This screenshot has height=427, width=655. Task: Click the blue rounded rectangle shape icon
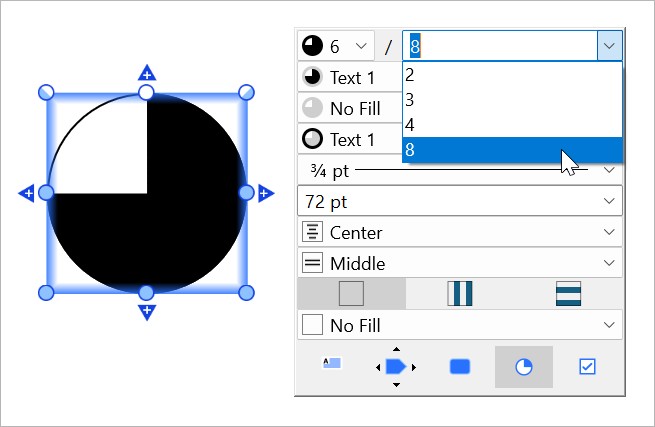(460, 367)
